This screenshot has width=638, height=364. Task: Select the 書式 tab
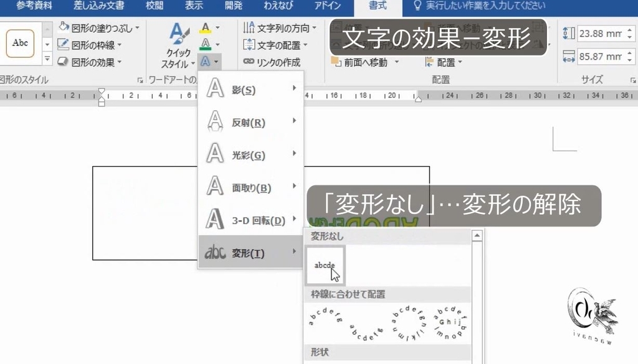coord(378,6)
